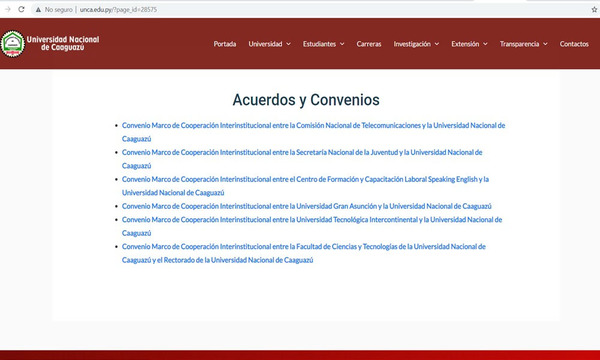Image resolution: width=600 pixels, height=360 pixels.
Task: Open the Transparencia menu
Action: (519, 44)
